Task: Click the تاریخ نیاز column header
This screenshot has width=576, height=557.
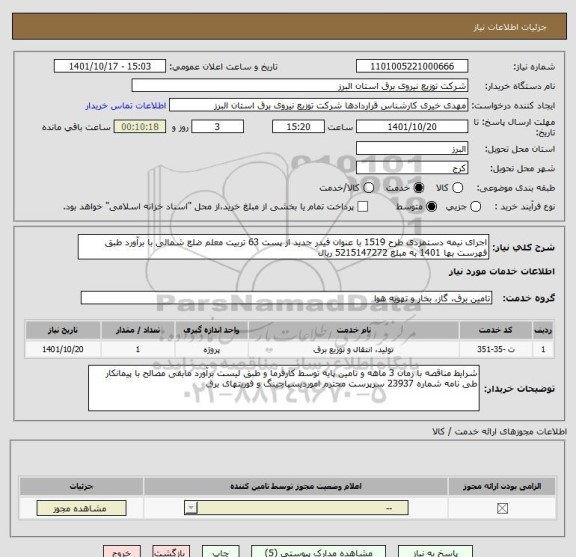Action: 63,330
